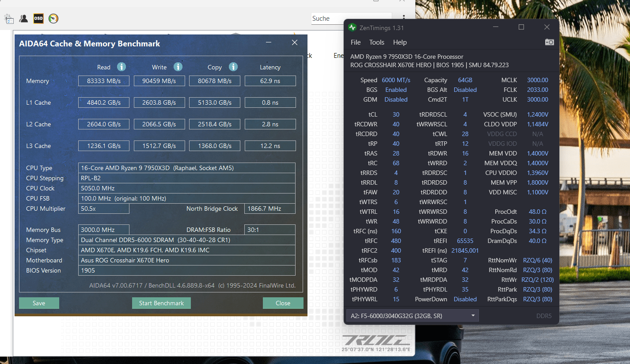Open the Help menu in ZenTimings

coord(400,42)
